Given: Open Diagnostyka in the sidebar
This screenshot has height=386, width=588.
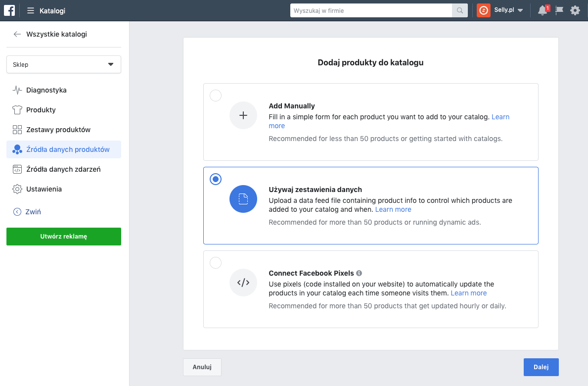Looking at the screenshot, I should 46,90.
